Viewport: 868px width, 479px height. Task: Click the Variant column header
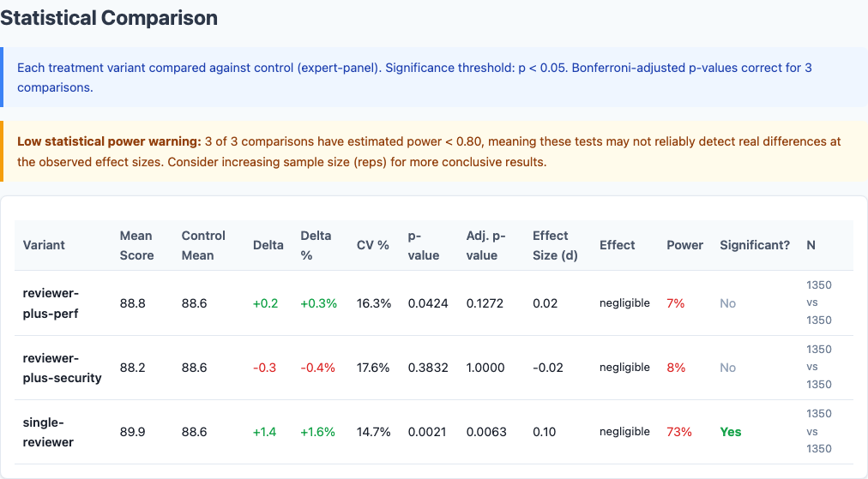pos(44,245)
